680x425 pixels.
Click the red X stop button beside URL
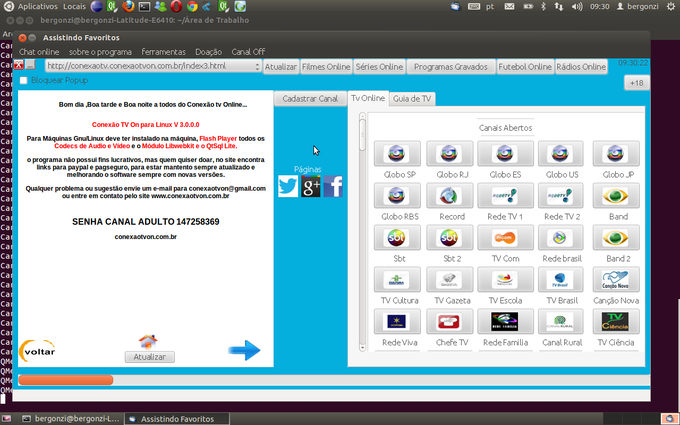tap(18, 65)
